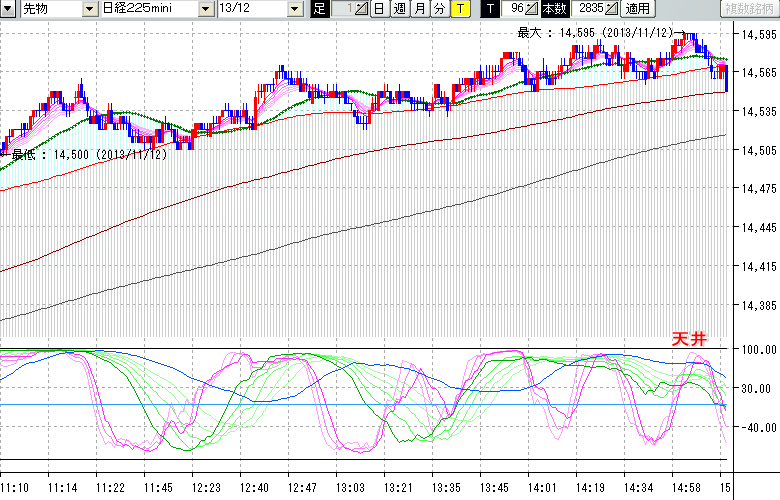Toggle the yellow T tick button

pyautogui.click(x=459, y=9)
